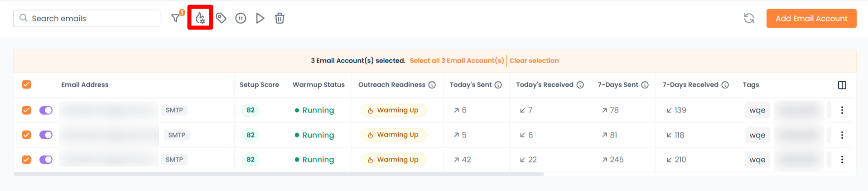The image size is (868, 191).
Task: Click the tag icon in toolbar
Action: (221, 18)
